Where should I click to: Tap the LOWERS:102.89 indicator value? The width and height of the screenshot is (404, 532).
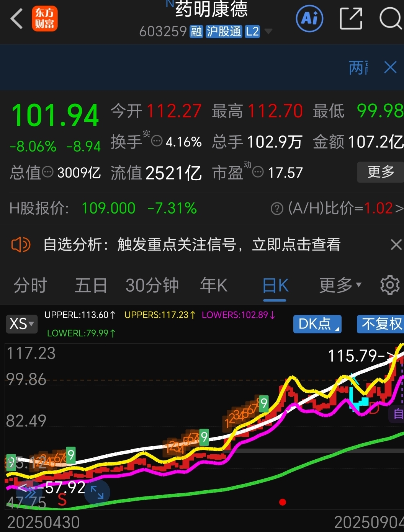239,315
